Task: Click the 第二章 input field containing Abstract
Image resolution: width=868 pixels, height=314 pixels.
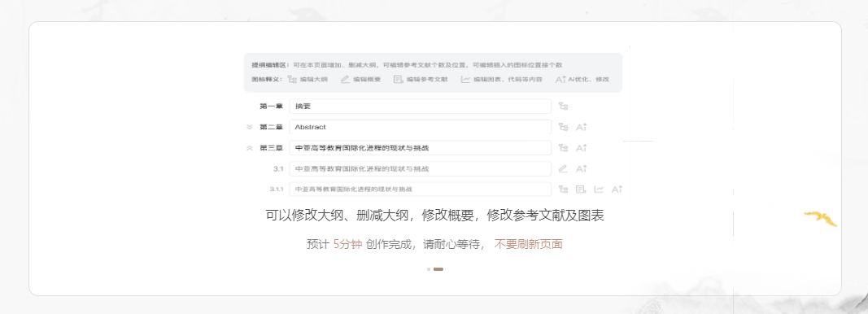Action: [x=420, y=127]
